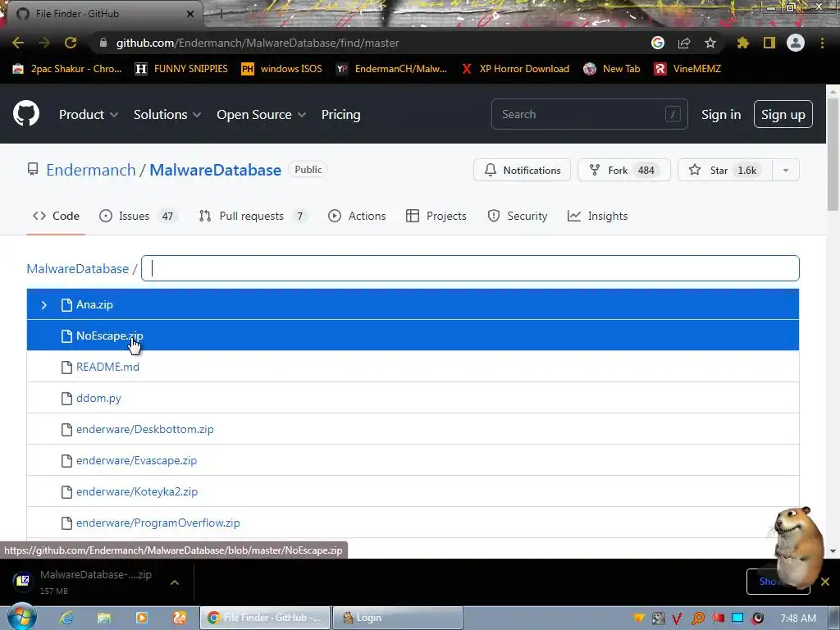Open Windows Explorer from taskbar

click(104, 618)
